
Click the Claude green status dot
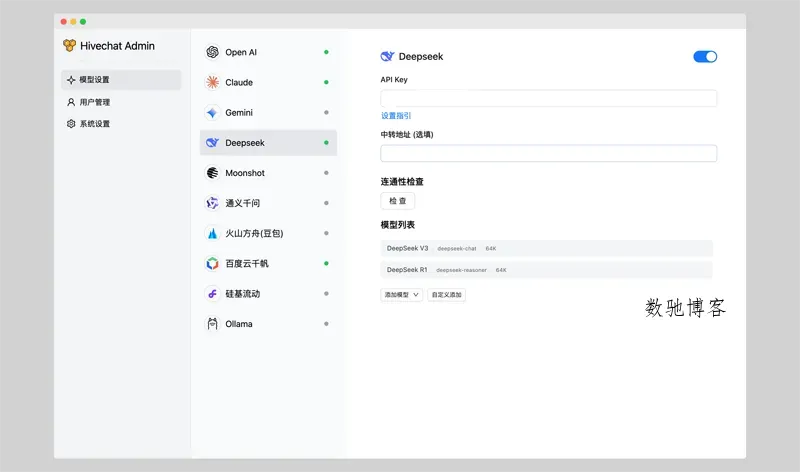[x=326, y=82]
